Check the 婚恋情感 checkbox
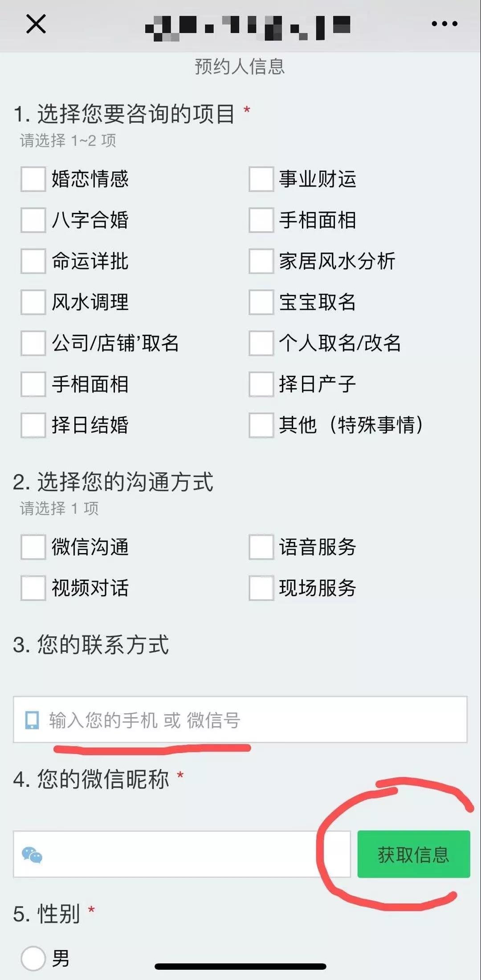 [x=33, y=179]
